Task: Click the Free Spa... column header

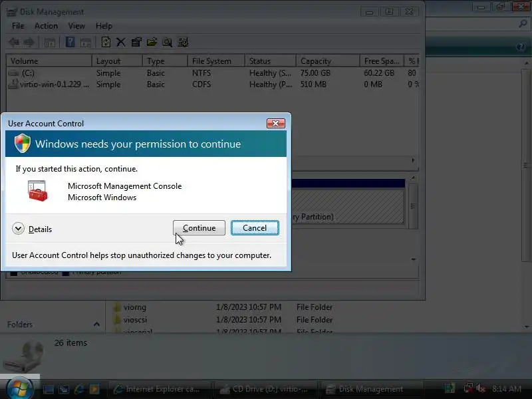Action: click(x=382, y=61)
